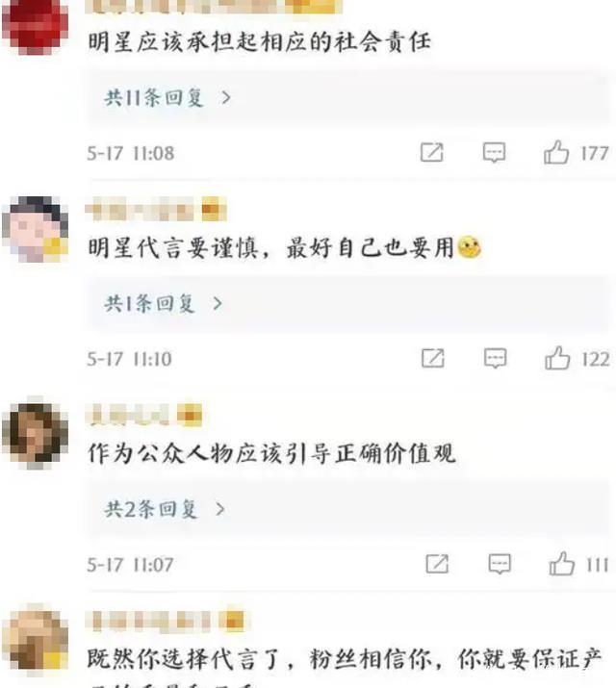Open avatar of user commenting 作为公众人物
This screenshot has height=688, width=616.
coord(35,434)
